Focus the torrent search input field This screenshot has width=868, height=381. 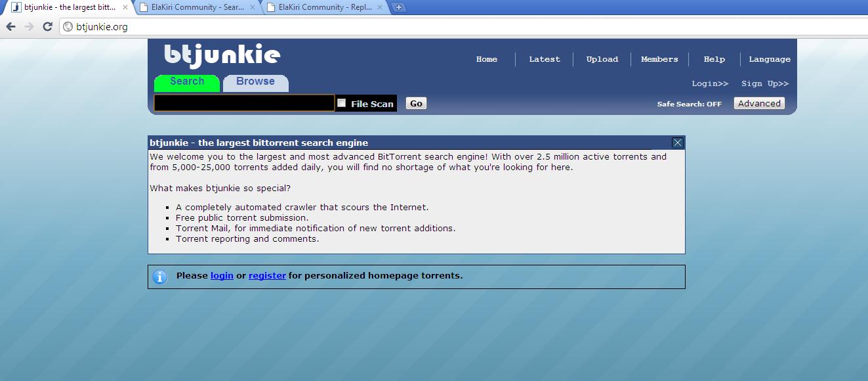coord(244,103)
